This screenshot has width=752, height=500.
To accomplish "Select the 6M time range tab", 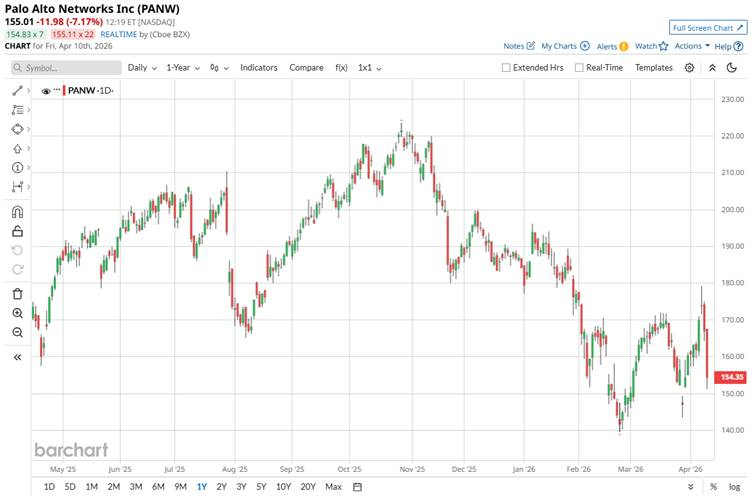I will pyautogui.click(x=158, y=487).
